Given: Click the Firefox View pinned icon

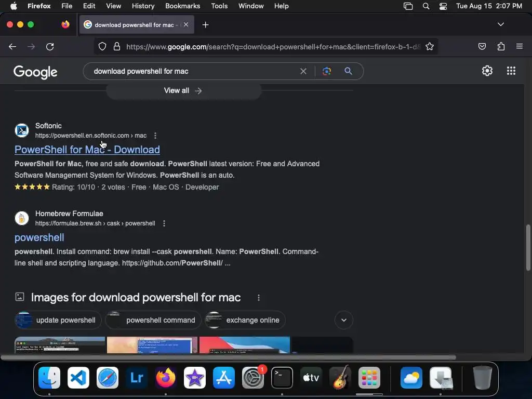Looking at the screenshot, I should click(x=65, y=24).
